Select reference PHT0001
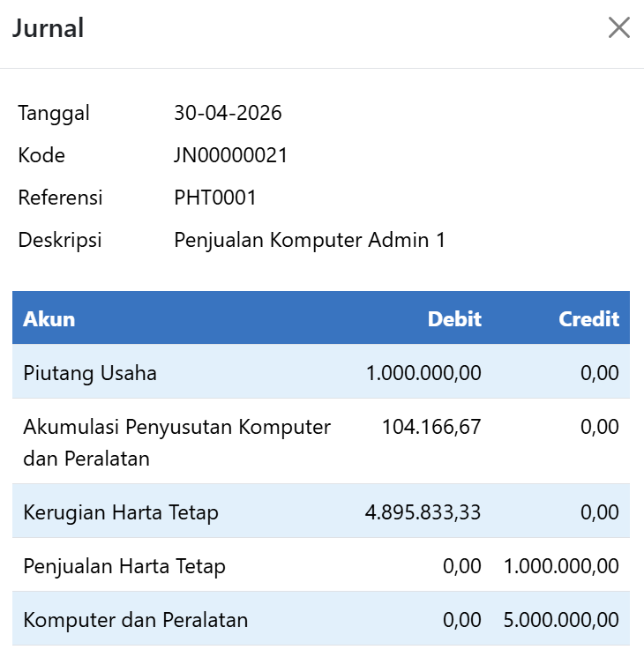Screen dimensions: 644x657 click(215, 198)
